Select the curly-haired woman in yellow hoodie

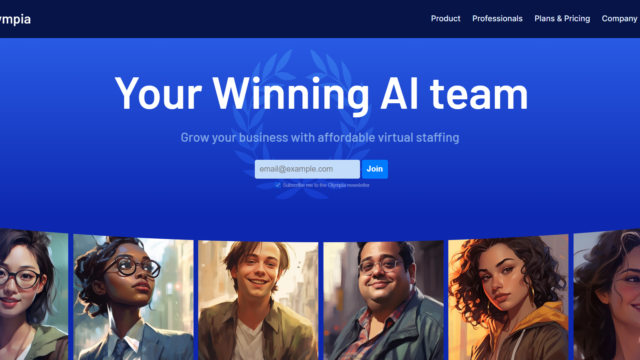[508, 298]
